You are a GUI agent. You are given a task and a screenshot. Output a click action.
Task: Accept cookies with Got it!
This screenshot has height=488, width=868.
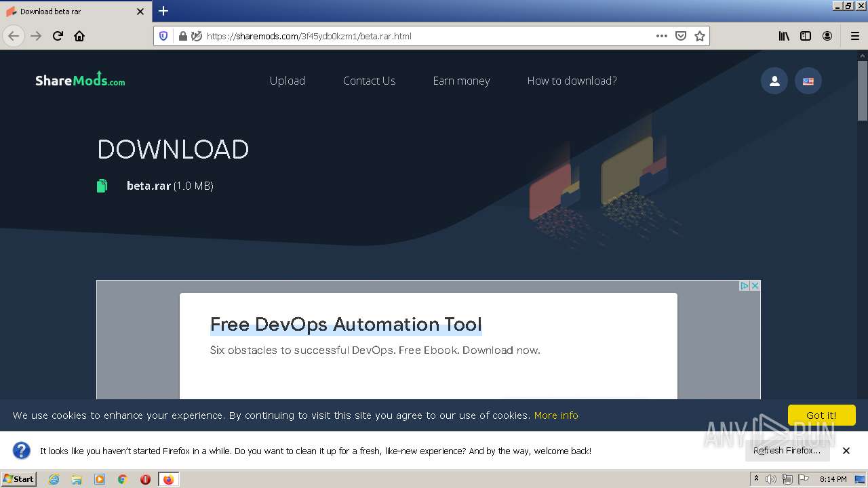pyautogui.click(x=821, y=415)
